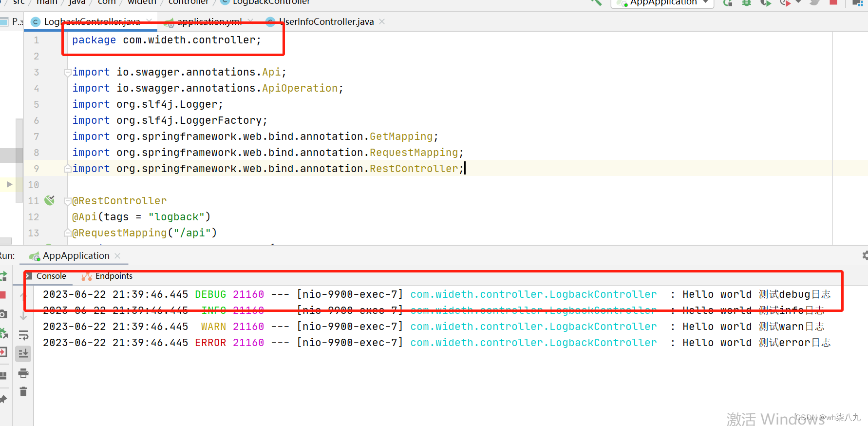This screenshot has height=426, width=868.
Task: Close the UserInfoController.java tab
Action: 382,21
